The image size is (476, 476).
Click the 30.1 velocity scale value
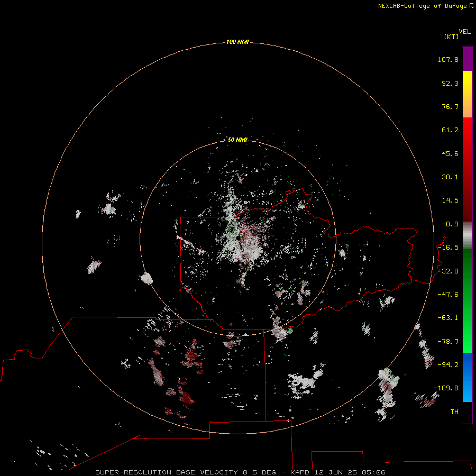[x=450, y=177]
